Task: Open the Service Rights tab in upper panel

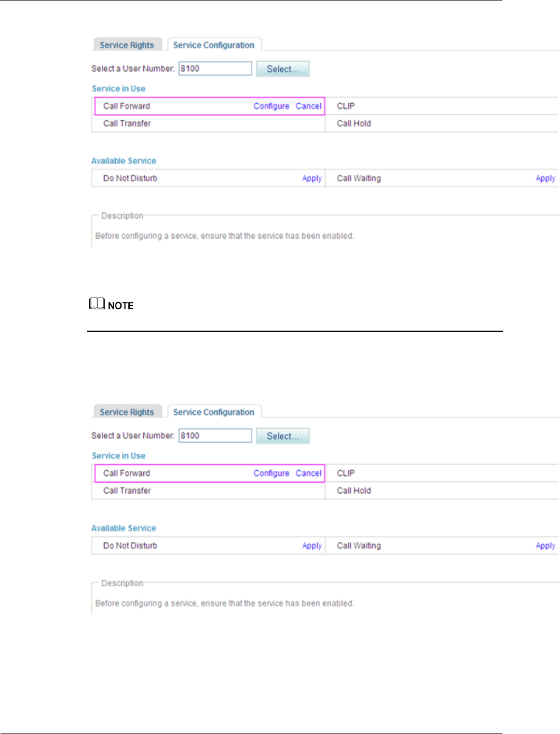Action: click(x=127, y=45)
